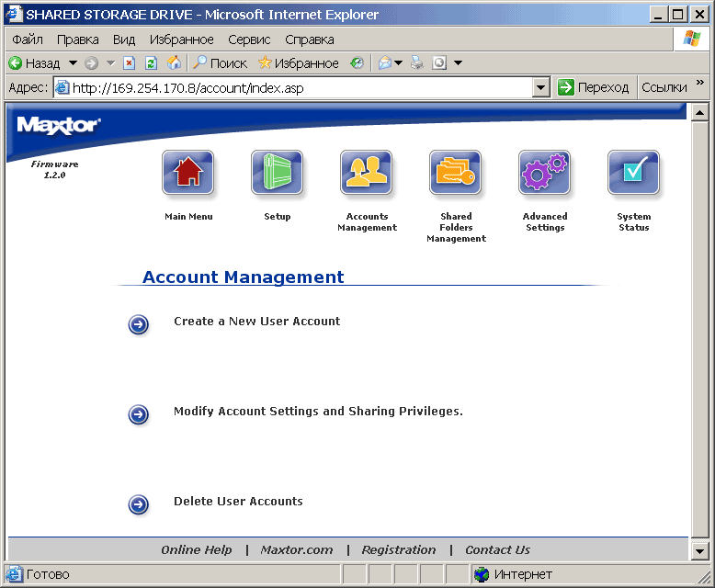Expand the Edit toolbar dropdown arrow

point(459,62)
